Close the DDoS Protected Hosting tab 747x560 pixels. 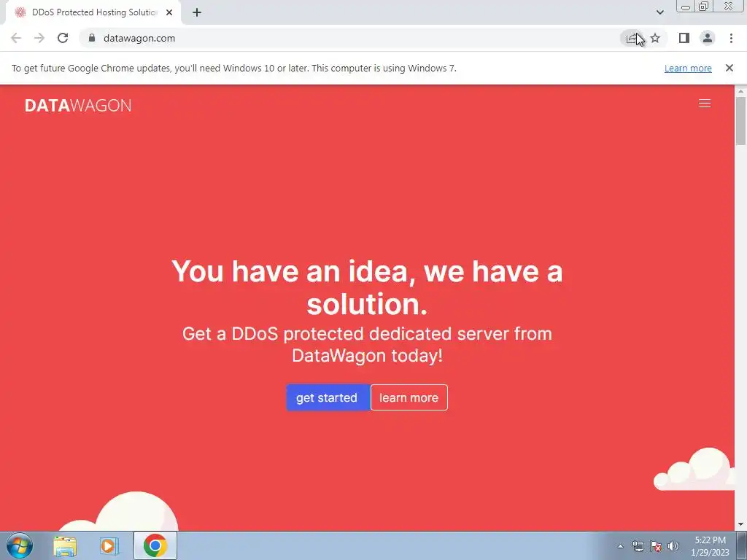169,12
